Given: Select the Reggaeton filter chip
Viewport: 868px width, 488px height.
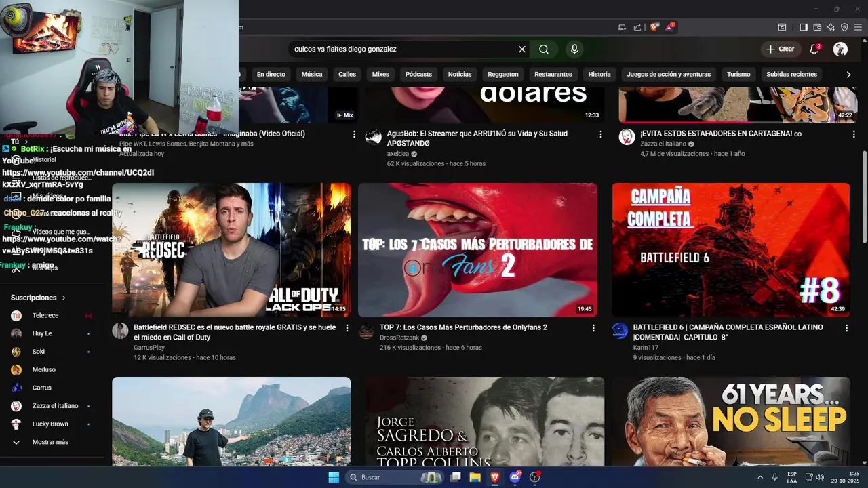Looking at the screenshot, I should (x=503, y=74).
